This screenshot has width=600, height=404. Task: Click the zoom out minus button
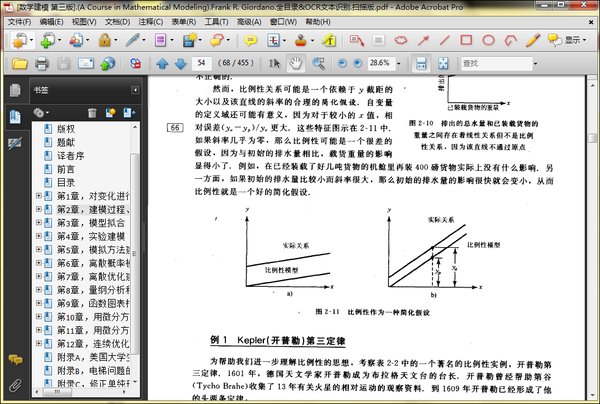click(x=342, y=64)
